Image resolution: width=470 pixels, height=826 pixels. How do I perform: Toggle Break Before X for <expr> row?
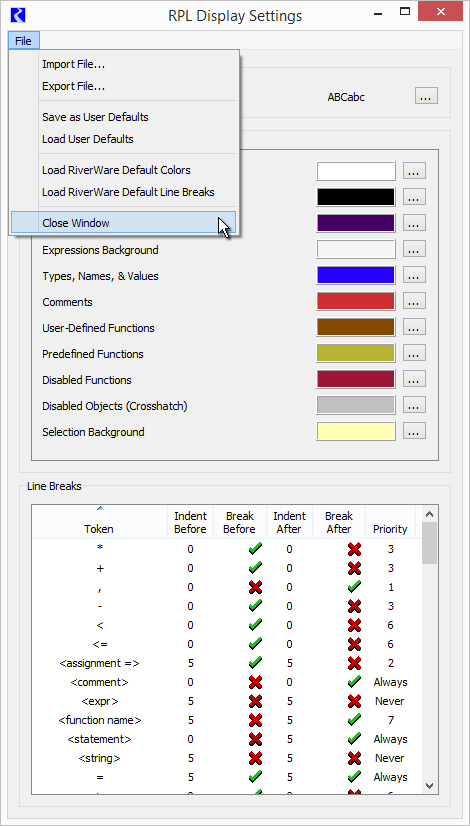coord(255,701)
